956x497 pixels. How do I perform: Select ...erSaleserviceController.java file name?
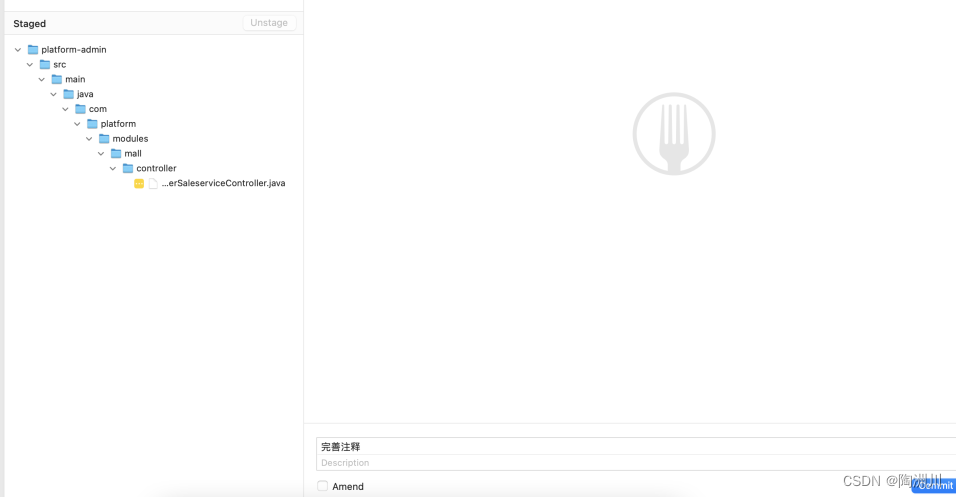coord(223,183)
